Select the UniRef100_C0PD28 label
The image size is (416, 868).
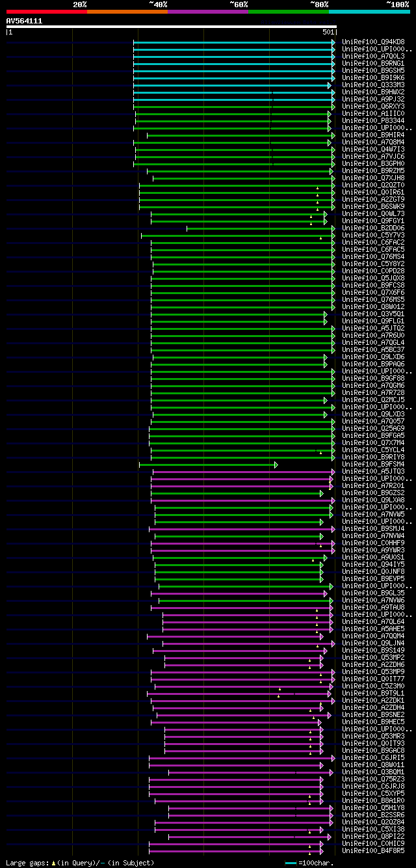click(x=373, y=271)
